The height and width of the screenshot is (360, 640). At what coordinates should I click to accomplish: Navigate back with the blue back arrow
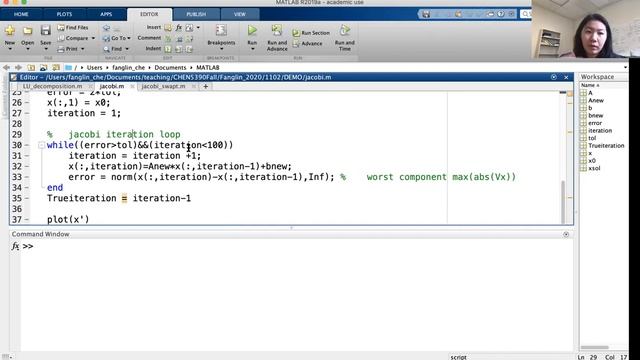(106, 28)
